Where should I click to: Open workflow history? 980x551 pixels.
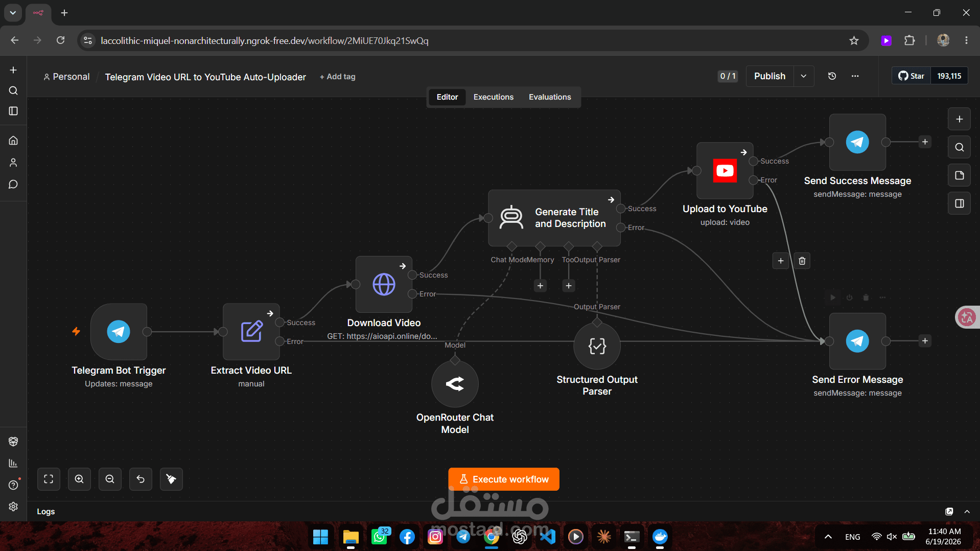pyautogui.click(x=832, y=76)
